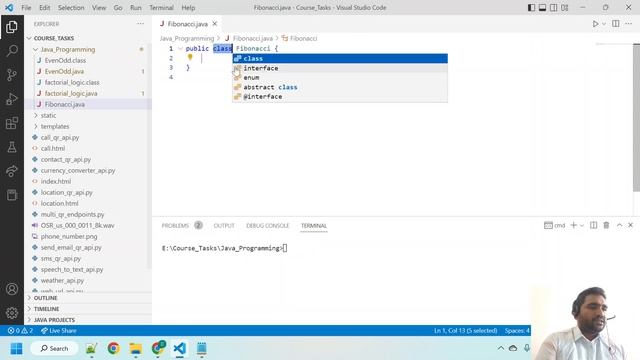Open the Terminal menu

(x=161, y=7)
